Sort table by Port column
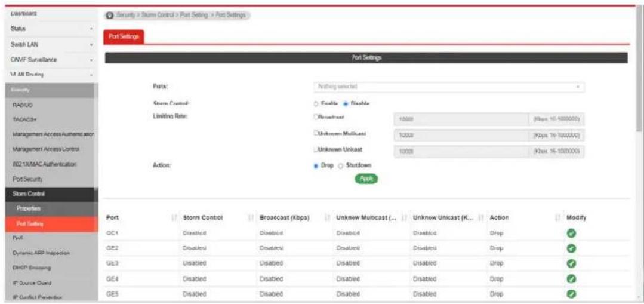This screenshot has height=304, width=644. pyautogui.click(x=173, y=218)
